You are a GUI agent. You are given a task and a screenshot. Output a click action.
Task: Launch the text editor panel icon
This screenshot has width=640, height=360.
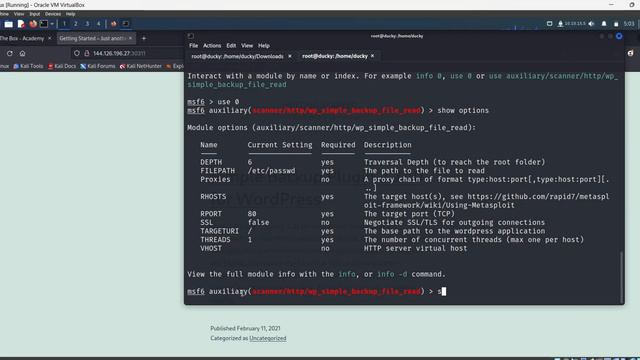(x=21, y=24)
